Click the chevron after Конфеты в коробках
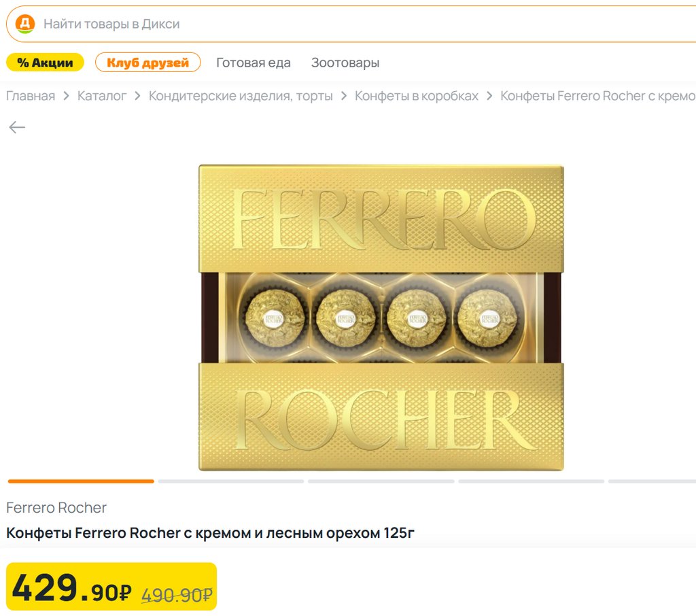 point(489,96)
